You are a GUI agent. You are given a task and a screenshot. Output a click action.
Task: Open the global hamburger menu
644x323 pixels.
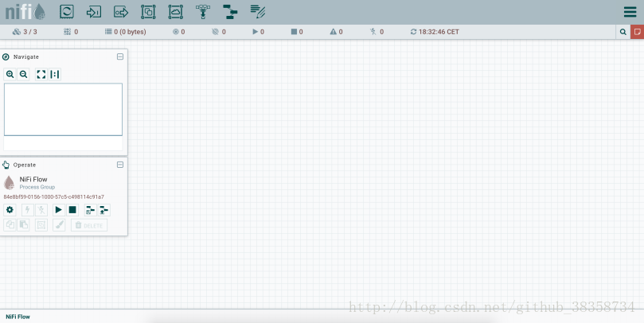click(630, 11)
